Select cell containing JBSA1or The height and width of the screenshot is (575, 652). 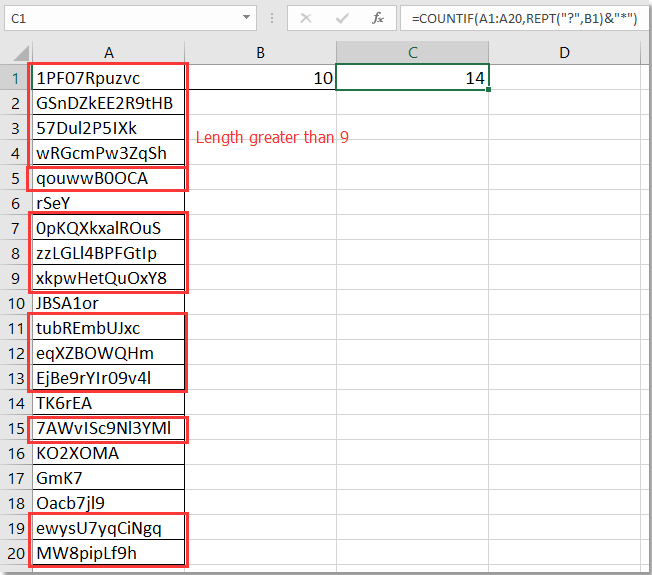[107, 302]
